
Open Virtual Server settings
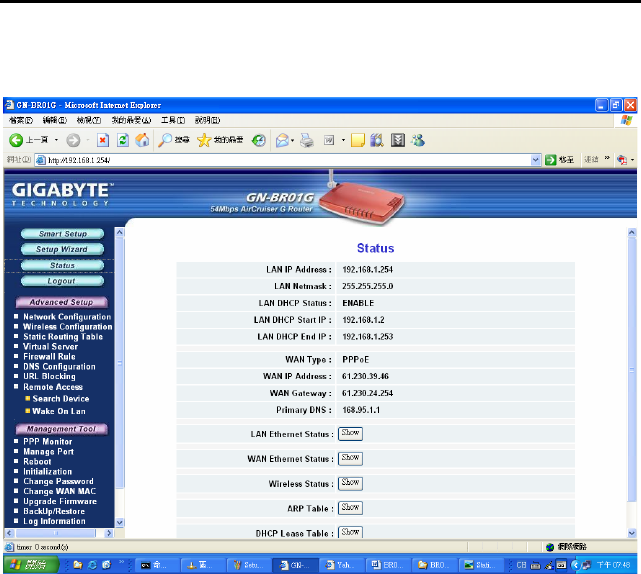click(x=50, y=347)
